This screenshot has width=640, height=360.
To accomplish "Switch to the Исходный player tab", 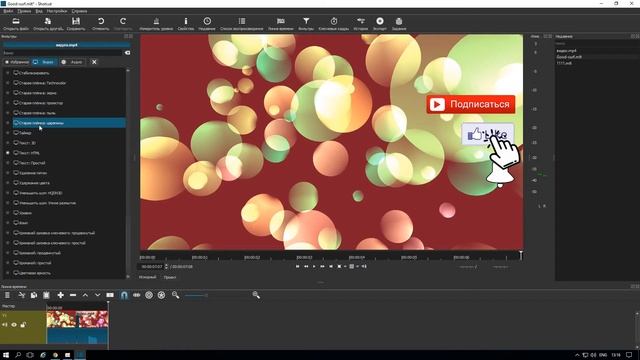I will pyautogui.click(x=147, y=277).
